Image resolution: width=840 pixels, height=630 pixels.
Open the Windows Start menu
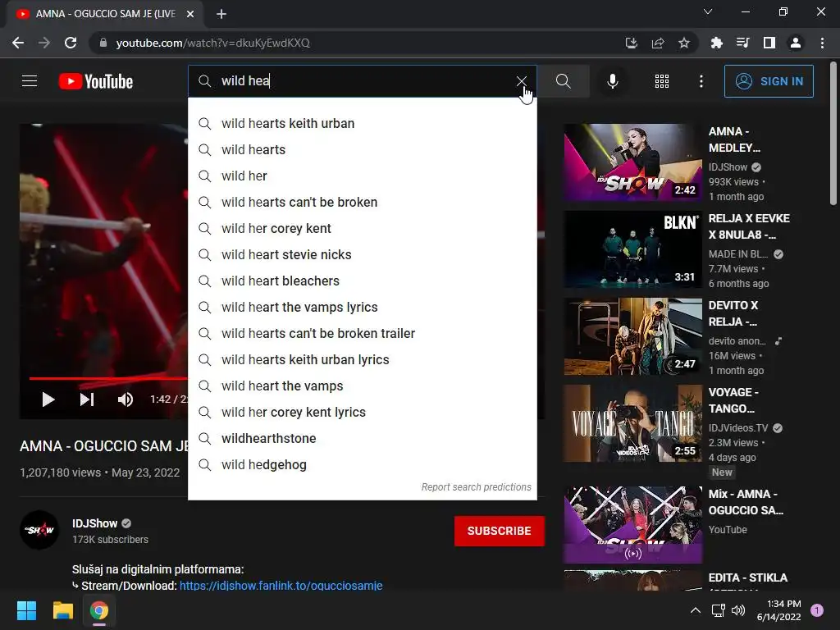(x=26, y=610)
